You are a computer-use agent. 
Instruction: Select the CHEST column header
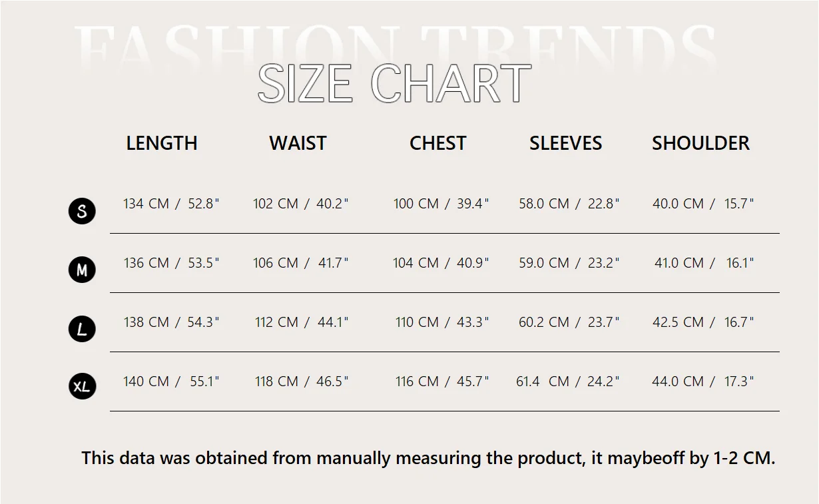coord(437,143)
